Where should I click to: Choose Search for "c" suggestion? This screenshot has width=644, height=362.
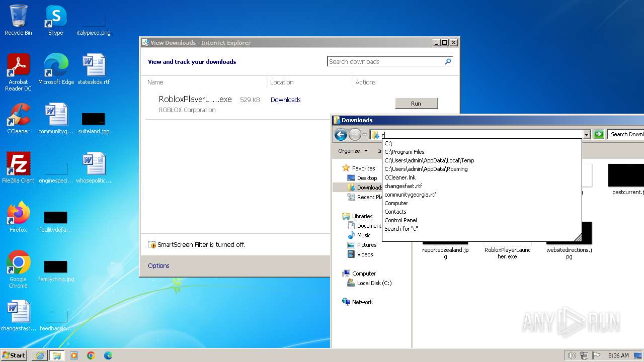click(481, 229)
